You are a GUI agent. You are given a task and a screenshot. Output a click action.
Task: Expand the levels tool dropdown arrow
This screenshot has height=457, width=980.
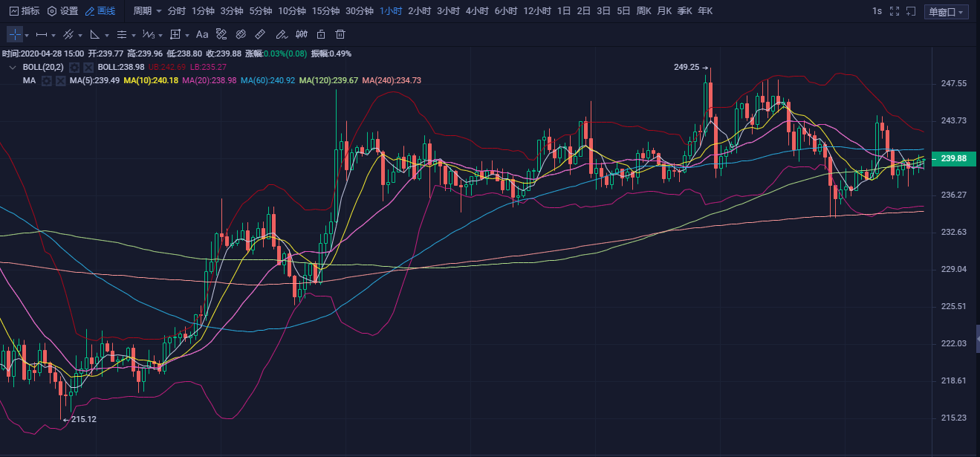coord(134,35)
